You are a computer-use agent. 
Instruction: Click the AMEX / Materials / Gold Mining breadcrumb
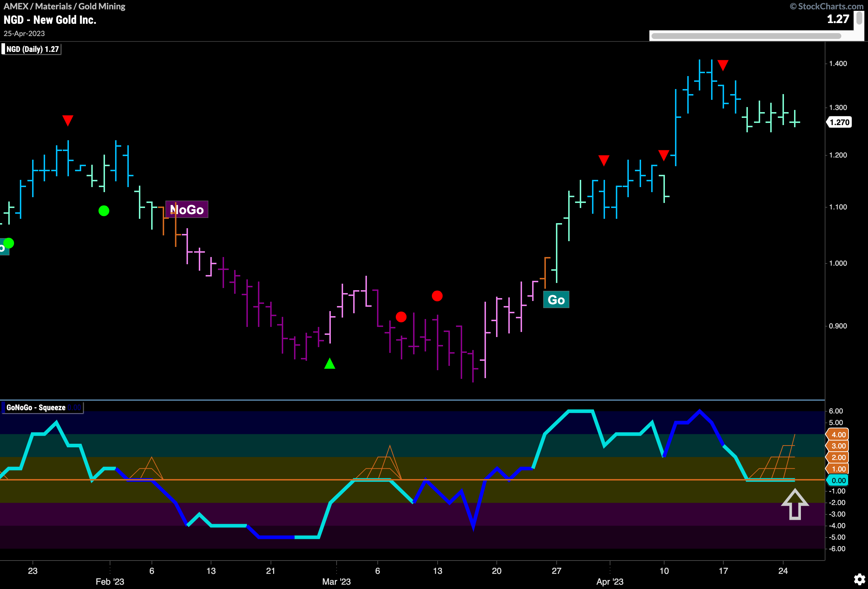pyautogui.click(x=64, y=6)
